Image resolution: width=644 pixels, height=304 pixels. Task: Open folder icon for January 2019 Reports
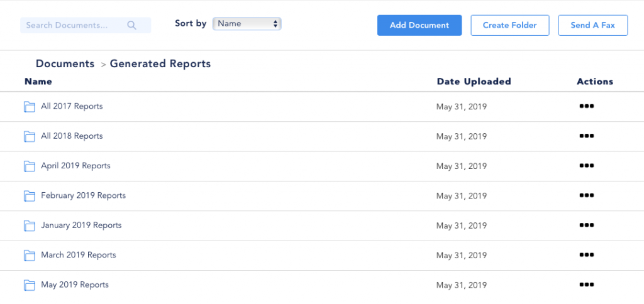coord(29,225)
